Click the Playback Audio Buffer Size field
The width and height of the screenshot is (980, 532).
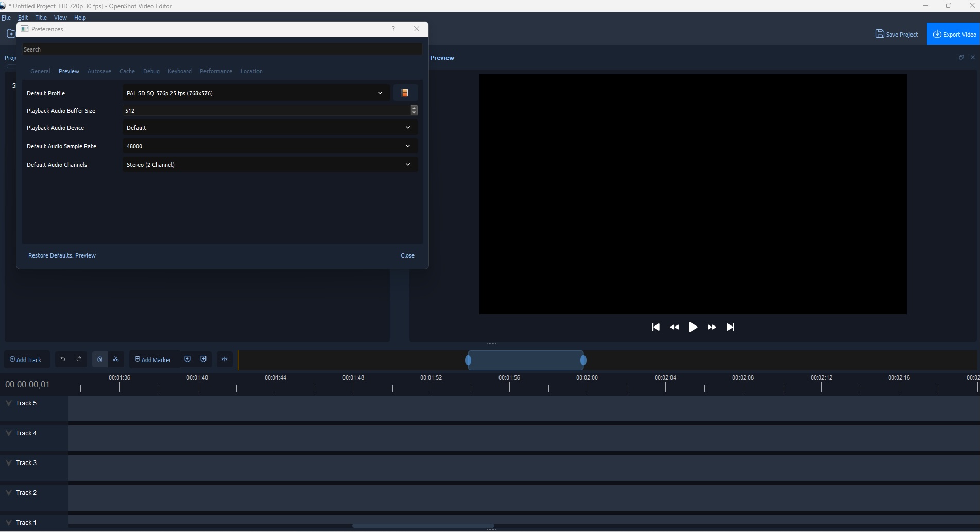coord(267,111)
